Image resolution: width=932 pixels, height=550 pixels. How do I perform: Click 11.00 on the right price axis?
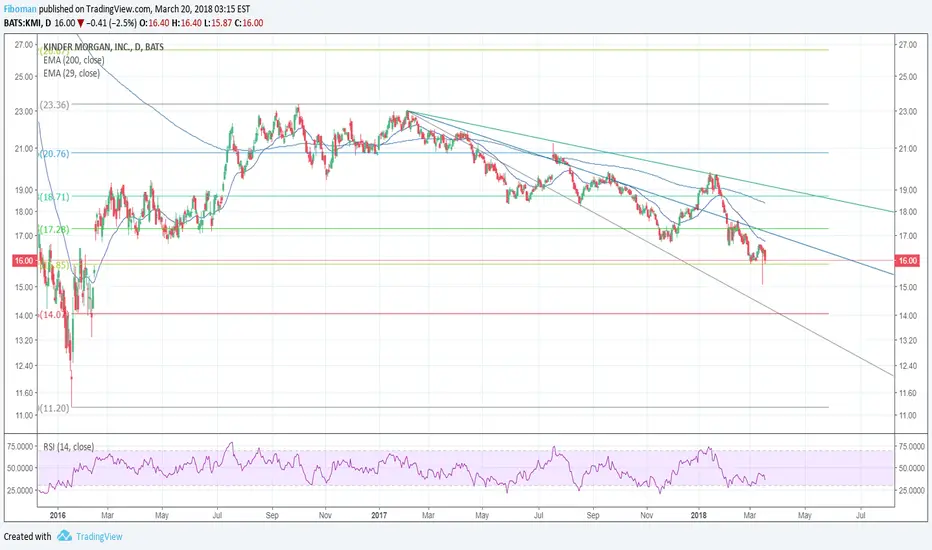pyautogui.click(x=907, y=416)
